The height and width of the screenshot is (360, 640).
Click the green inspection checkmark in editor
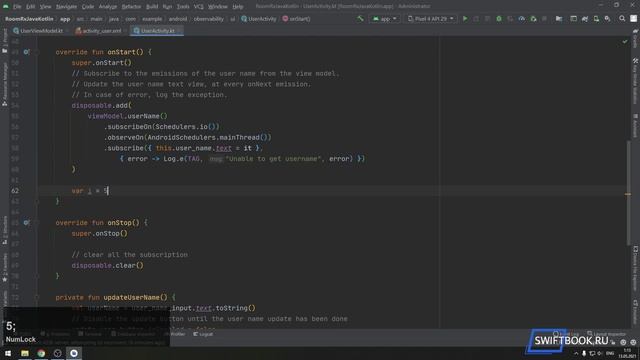pos(625,42)
